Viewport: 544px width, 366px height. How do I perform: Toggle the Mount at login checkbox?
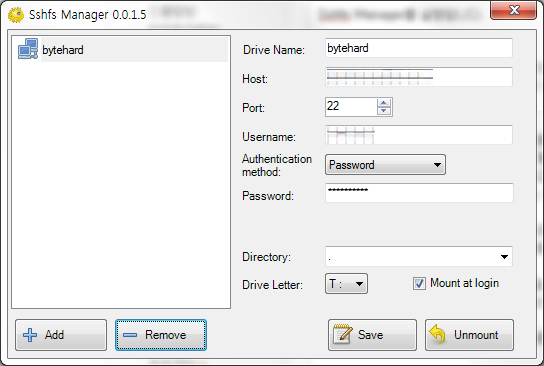tap(419, 283)
